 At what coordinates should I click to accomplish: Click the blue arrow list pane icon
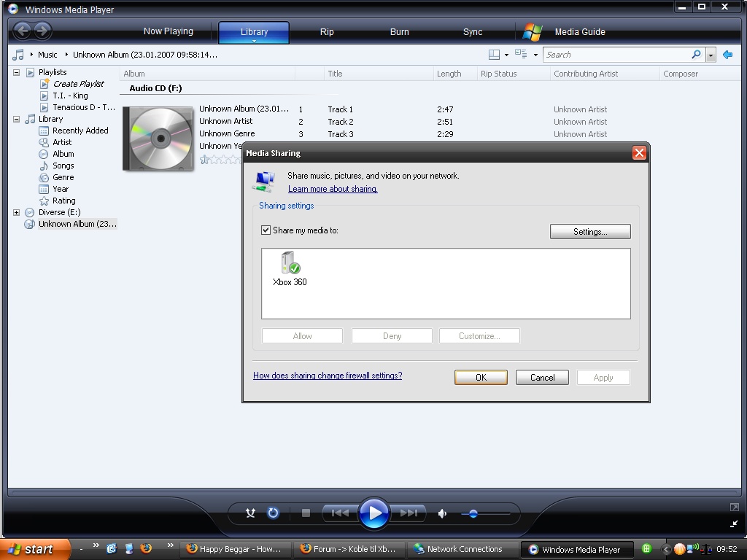pos(727,55)
